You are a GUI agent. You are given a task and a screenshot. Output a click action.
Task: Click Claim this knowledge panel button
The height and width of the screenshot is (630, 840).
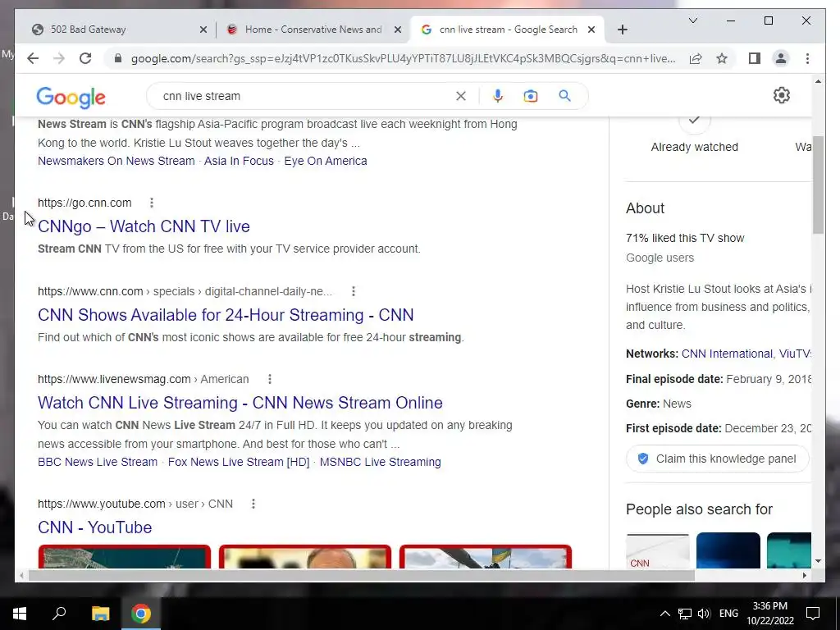click(717, 459)
